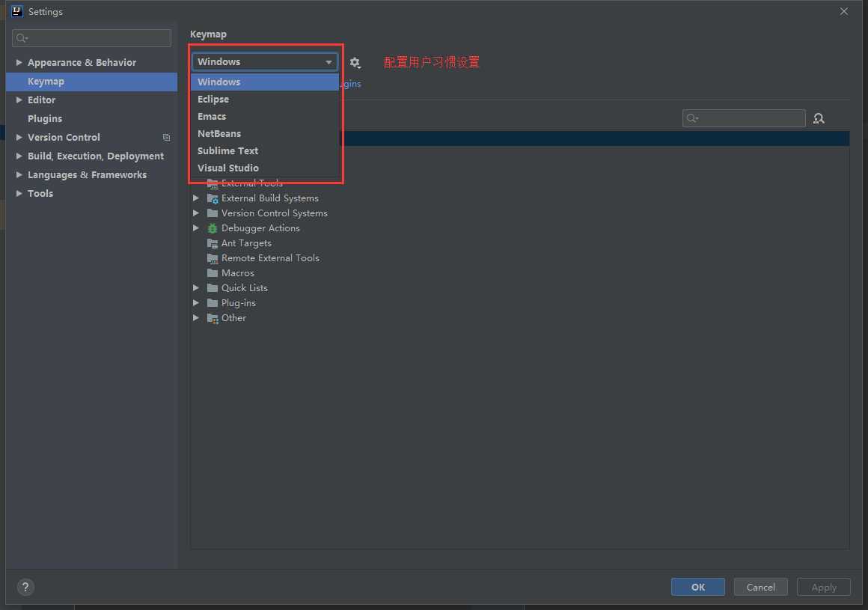Select the Macros row
868x610 pixels.
pos(519,273)
